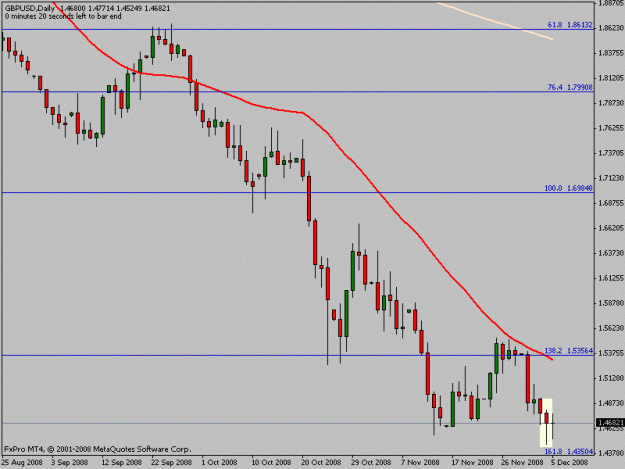This screenshot has width=625, height=469.
Task: Click the current price tag 1.46821
Action: click(x=610, y=423)
